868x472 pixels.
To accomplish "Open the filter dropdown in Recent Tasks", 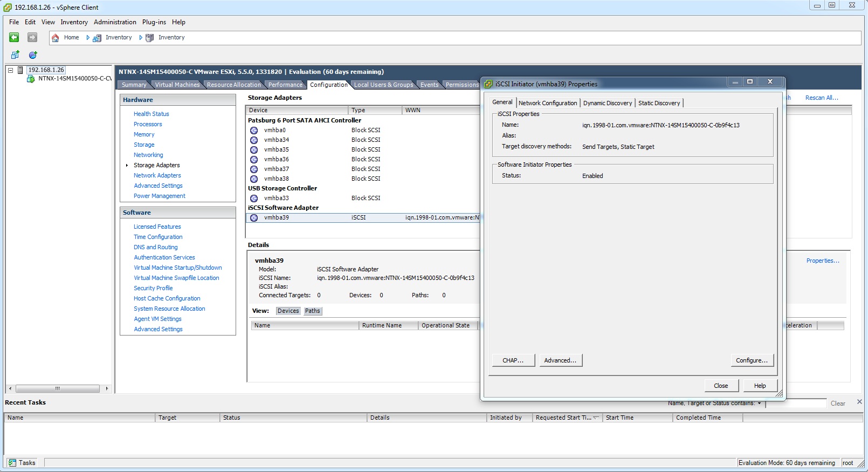I will coord(759,403).
